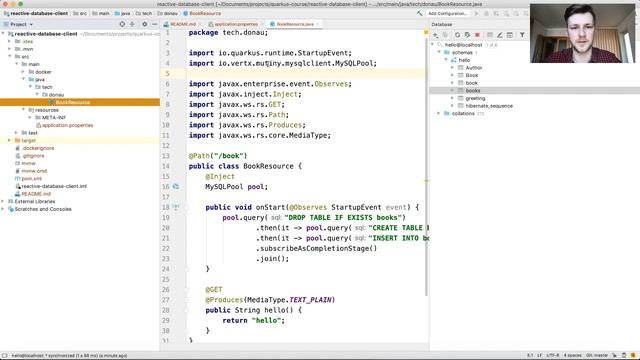Expand the META-INF folder

[x=30, y=118]
